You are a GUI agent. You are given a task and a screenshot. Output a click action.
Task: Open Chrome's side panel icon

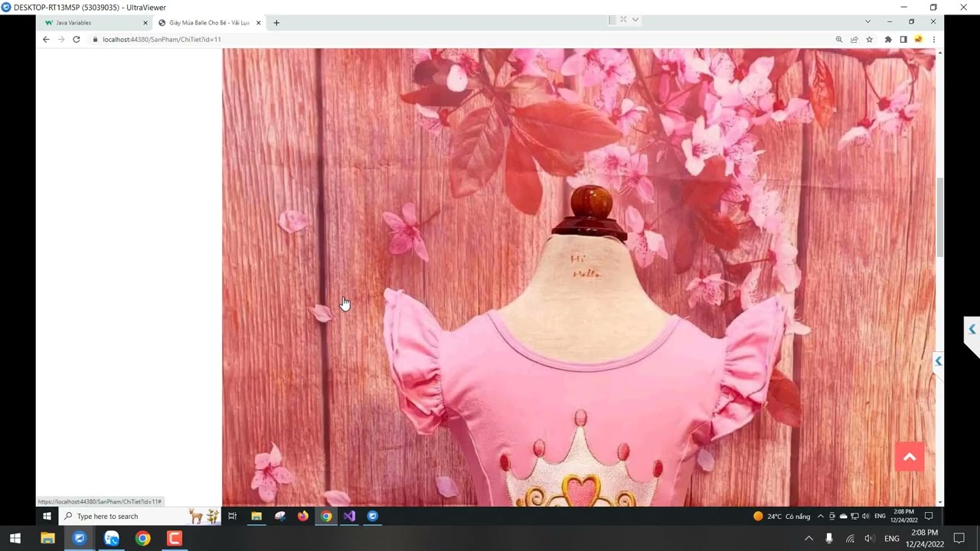pos(903,39)
